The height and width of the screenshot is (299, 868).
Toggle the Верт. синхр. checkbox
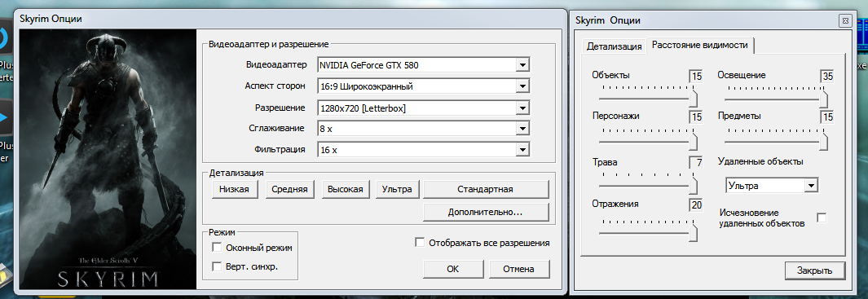(217, 266)
